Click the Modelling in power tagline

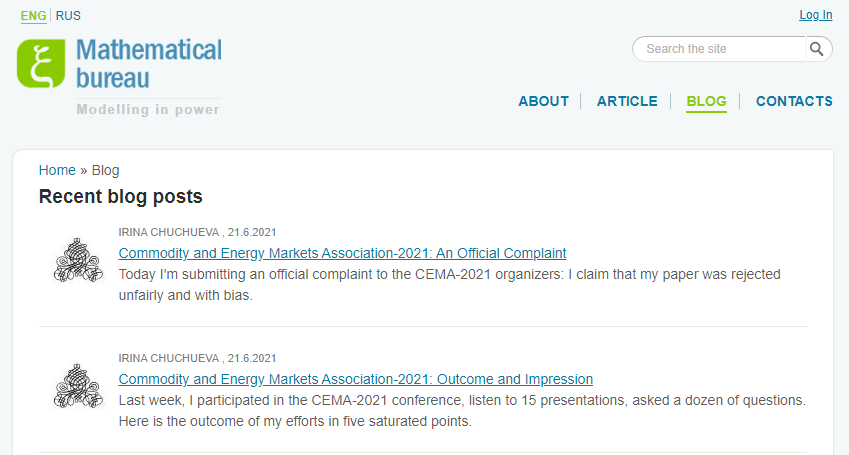(x=148, y=109)
